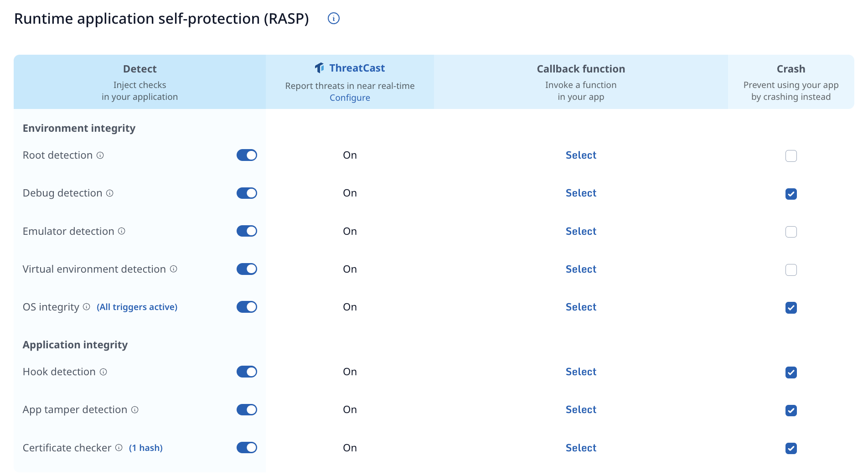The image size is (868, 476).
Task: Click the OS integrity info icon
Action: tap(87, 307)
